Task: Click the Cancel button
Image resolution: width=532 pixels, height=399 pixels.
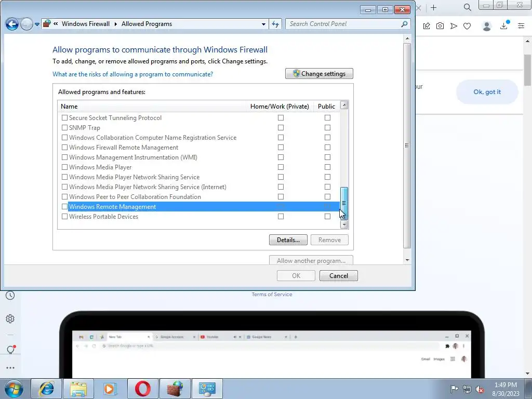Action: [339, 275]
